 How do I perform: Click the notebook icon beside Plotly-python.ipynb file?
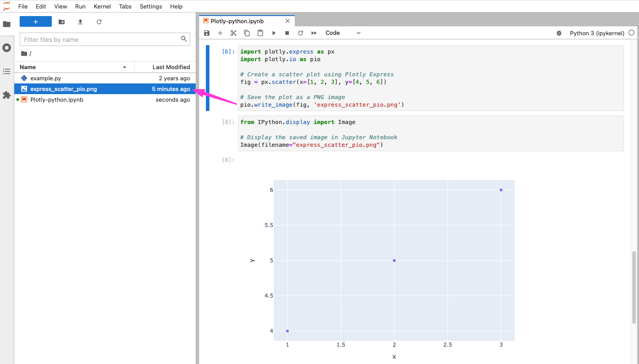(24, 99)
